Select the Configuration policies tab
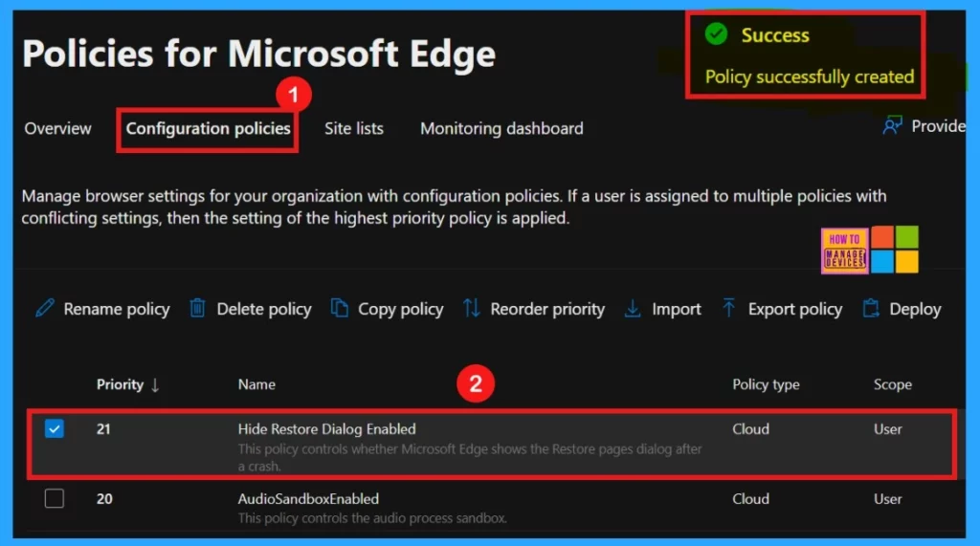This screenshot has width=980, height=546. [208, 128]
